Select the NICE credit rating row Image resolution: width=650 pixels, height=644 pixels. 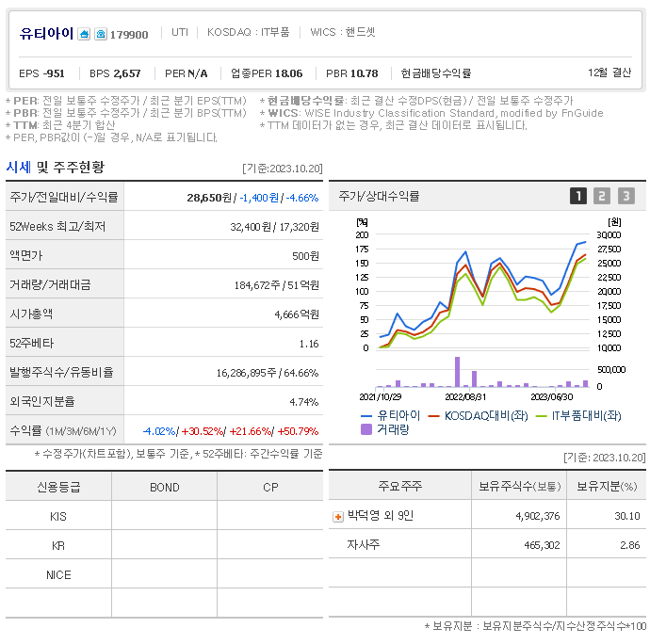pos(164,575)
